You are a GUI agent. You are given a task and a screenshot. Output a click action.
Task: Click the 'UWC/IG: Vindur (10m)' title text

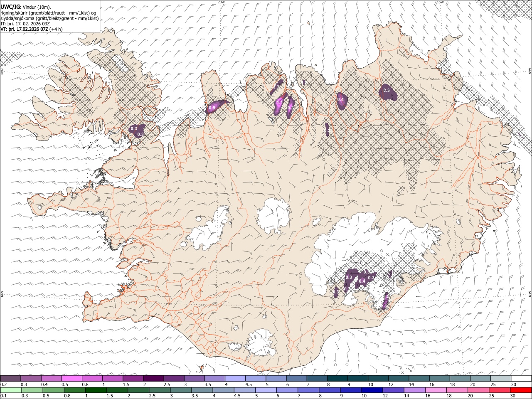[x=26, y=6]
